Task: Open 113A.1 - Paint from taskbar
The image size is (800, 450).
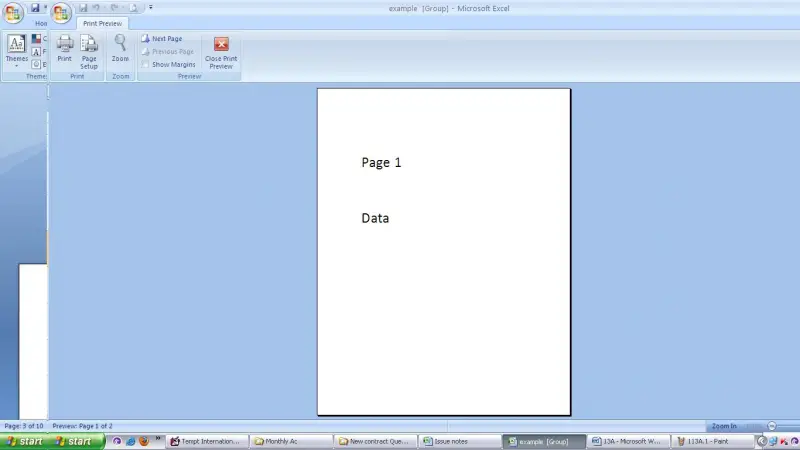Action: pyautogui.click(x=713, y=441)
